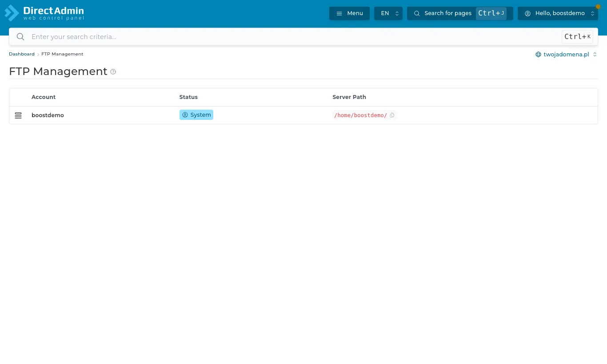607x364 pixels.
Task: Open Search for pages
Action: (460, 13)
